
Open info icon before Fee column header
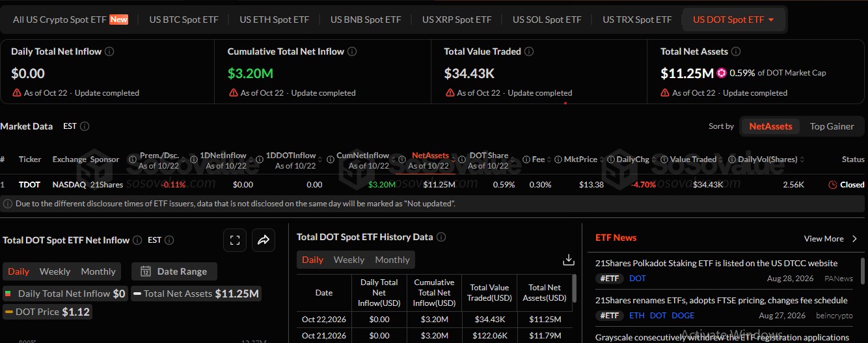527,159
